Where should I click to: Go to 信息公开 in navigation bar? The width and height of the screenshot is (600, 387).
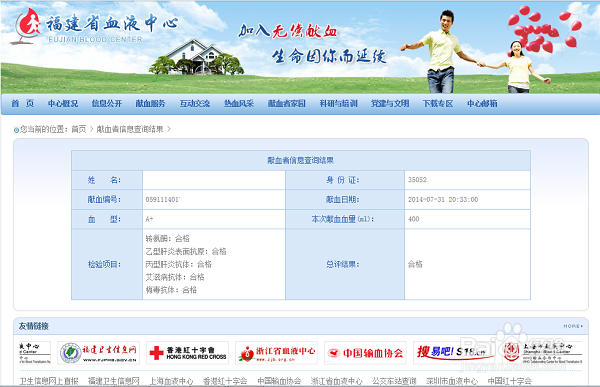point(107,103)
